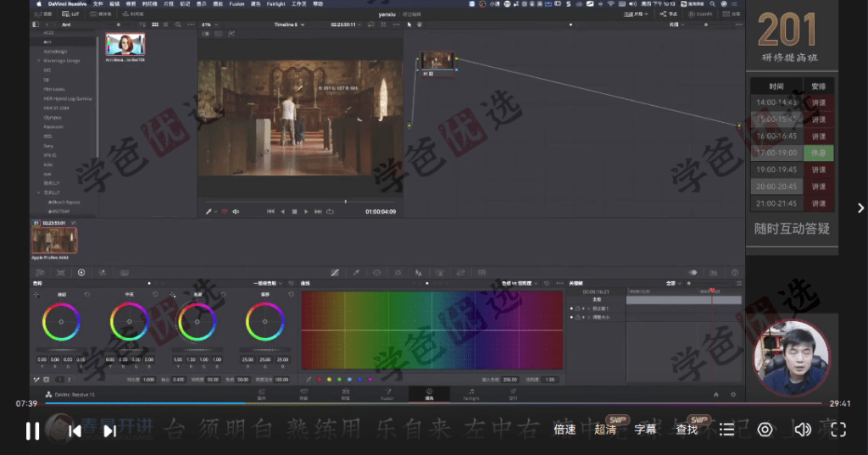
Task: Expand the Blackmagic Design LUT folder
Action: click(39, 61)
